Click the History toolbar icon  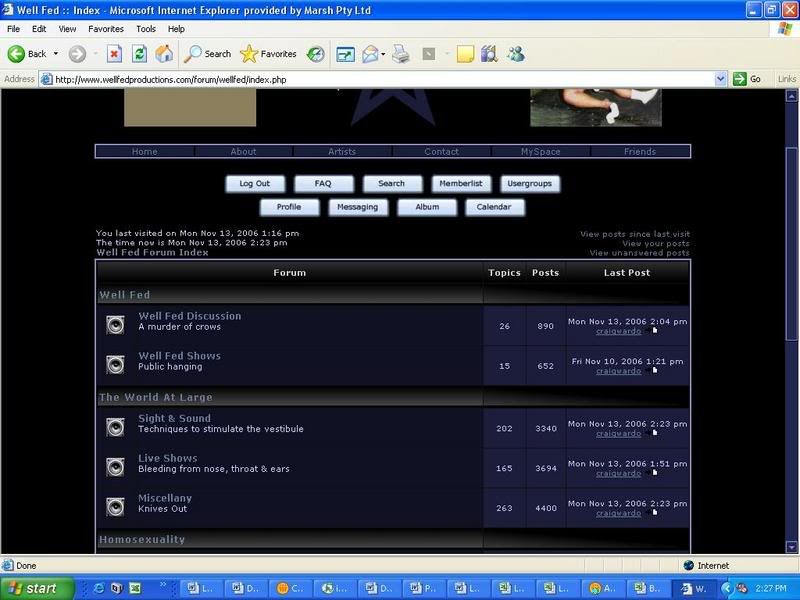point(316,54)
